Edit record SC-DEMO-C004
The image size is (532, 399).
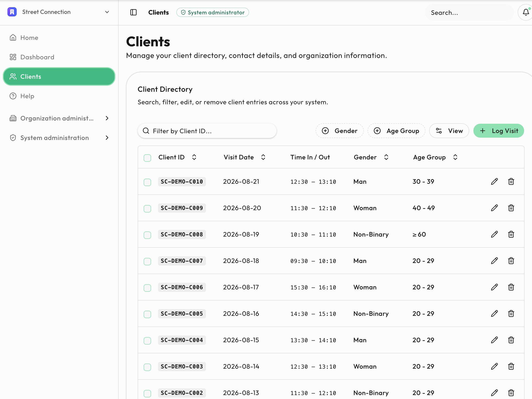[x=494, y=340]
